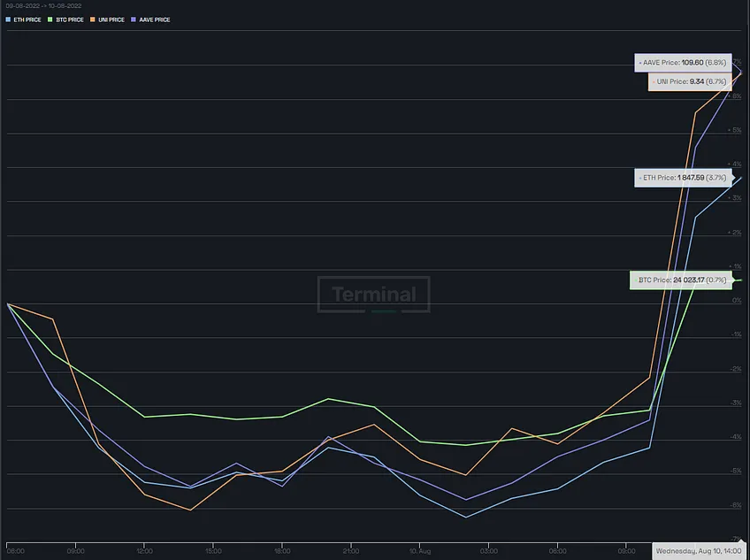750x560 pixels.
Task: Select the AAVE Price 109.60 tooltip label
Action: tap(683, 63)
